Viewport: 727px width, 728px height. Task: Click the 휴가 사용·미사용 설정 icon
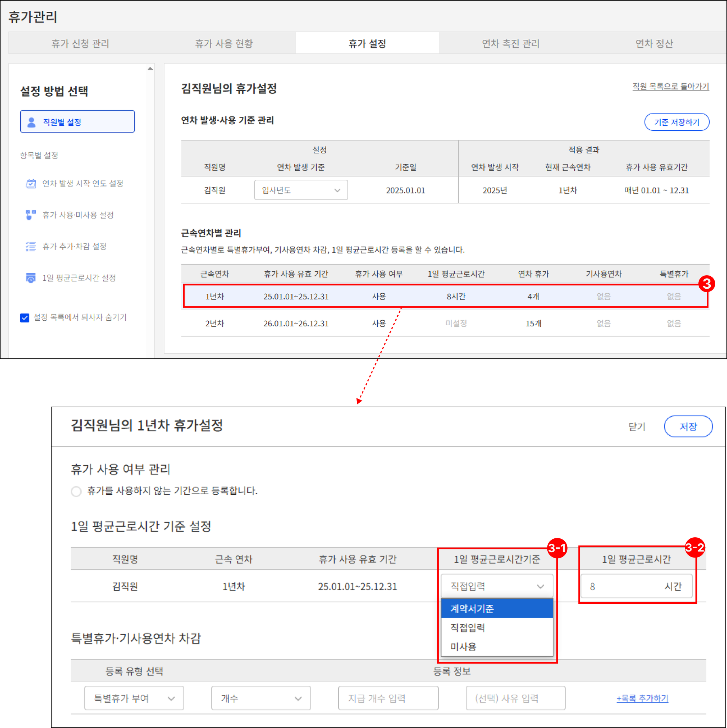[x=31, y=215]
